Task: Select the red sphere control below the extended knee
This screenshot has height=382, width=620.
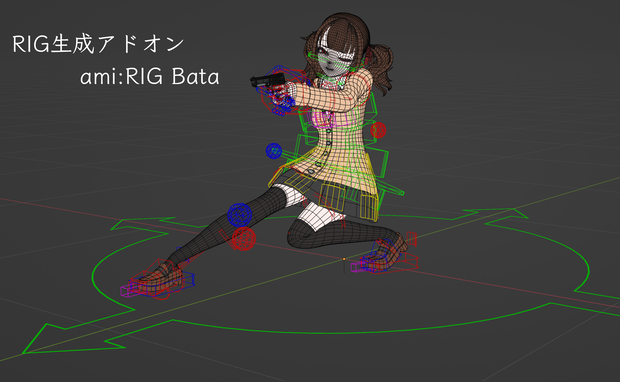Action: tap(244, 239)
